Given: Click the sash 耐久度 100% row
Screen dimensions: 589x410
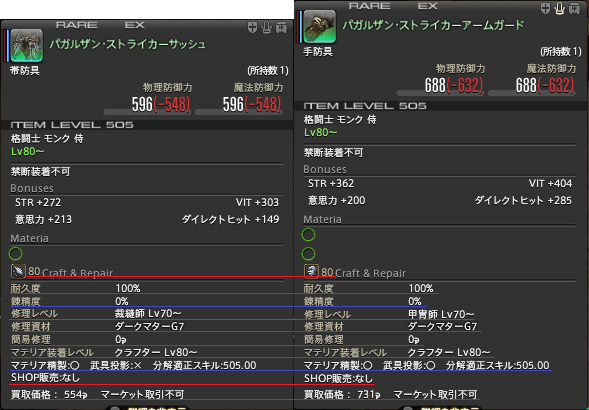Looking at the screenshot, I should pyautogui.click(x=75, y=289).
